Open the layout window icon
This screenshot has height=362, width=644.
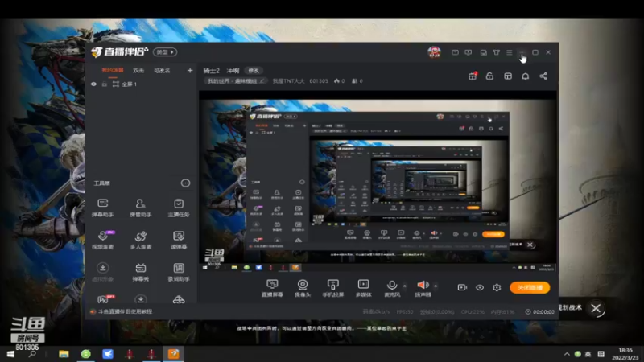point(508,76)
